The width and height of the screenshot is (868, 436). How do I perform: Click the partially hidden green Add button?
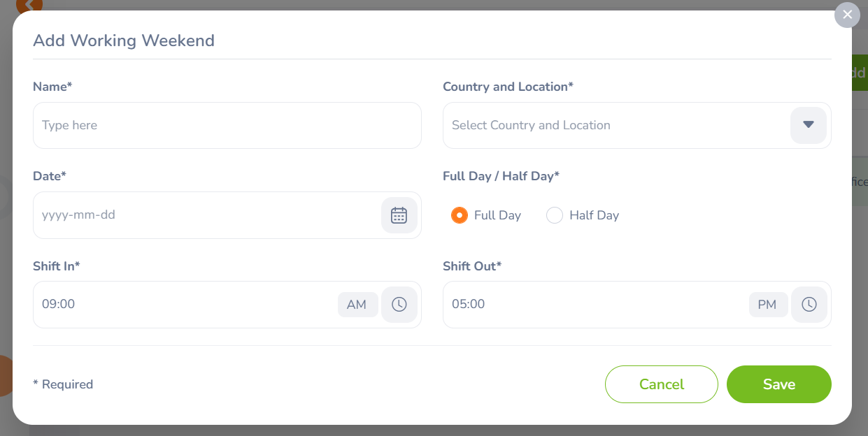pyautogui.click(x=859, y=73)
